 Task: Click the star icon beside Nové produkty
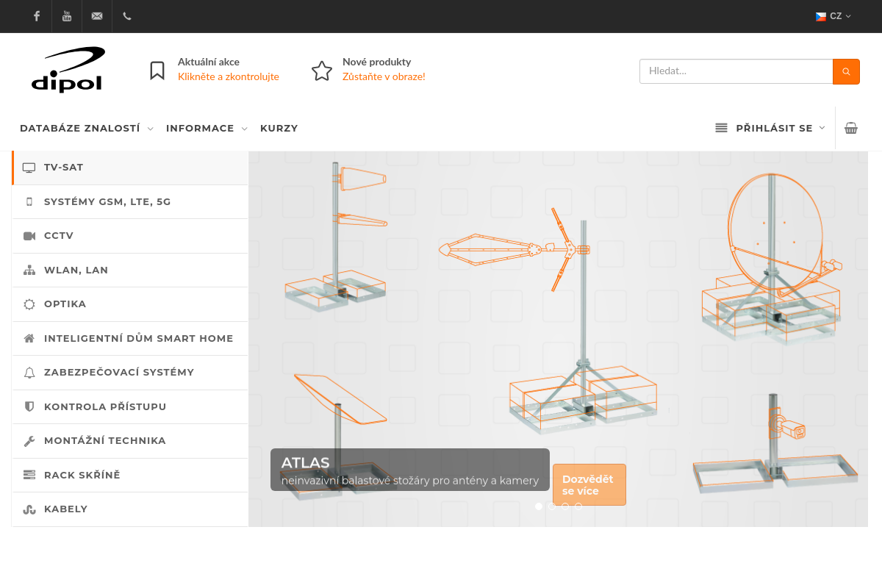pos(322,71)
